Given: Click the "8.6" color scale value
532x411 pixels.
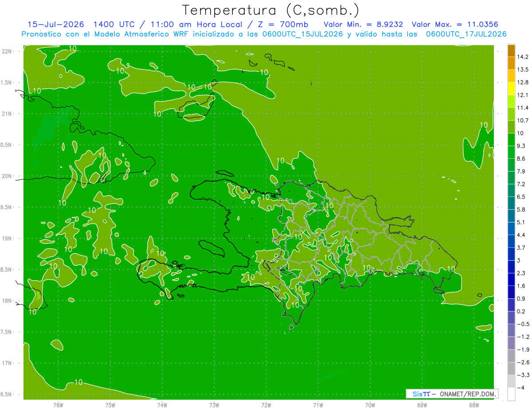Looking at the screenshot, I should pos(521,159).
